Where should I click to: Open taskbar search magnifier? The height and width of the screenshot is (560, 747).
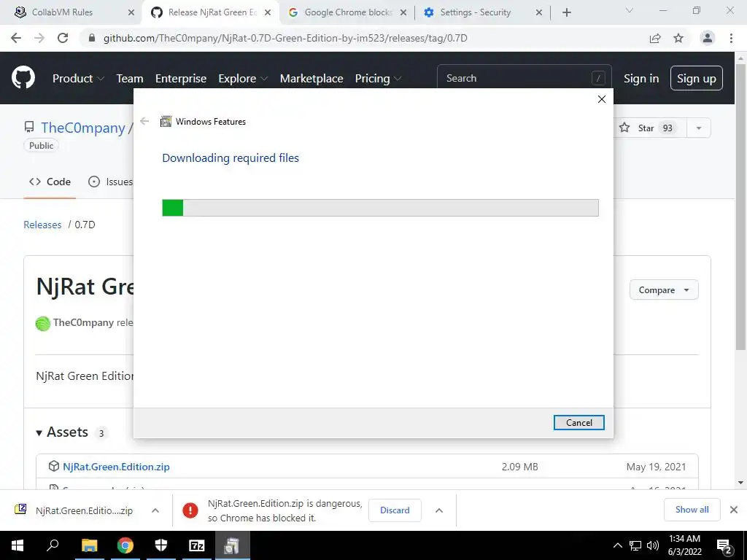click(x=53, y=545)
